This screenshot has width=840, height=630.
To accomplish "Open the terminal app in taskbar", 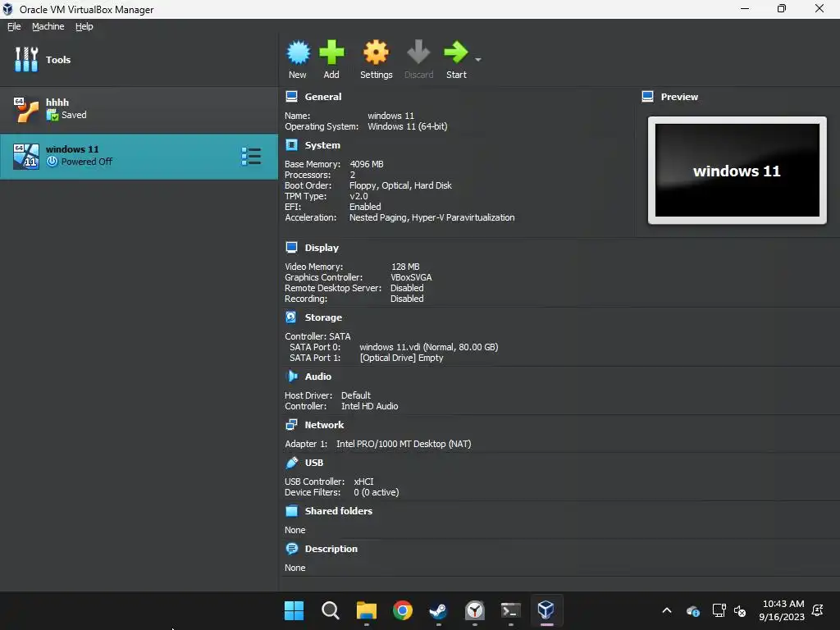I will click(510, 610).
